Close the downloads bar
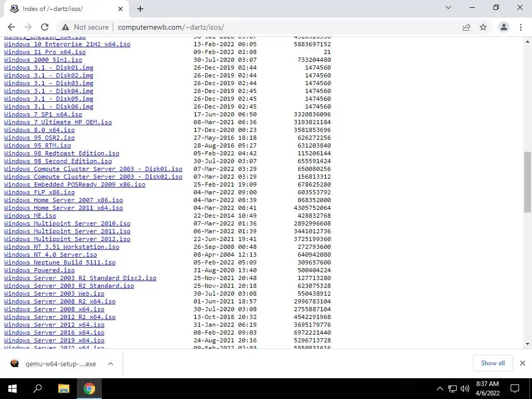The height and width of the screenshot is (399, 532). pos(523,363)
